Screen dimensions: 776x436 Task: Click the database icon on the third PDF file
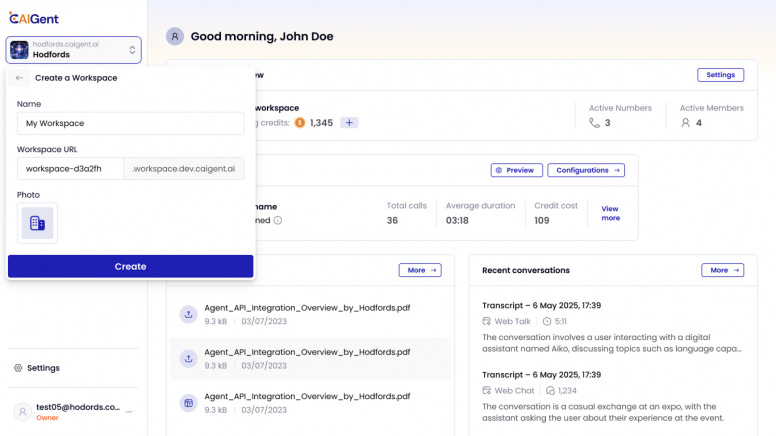[187, 402]
